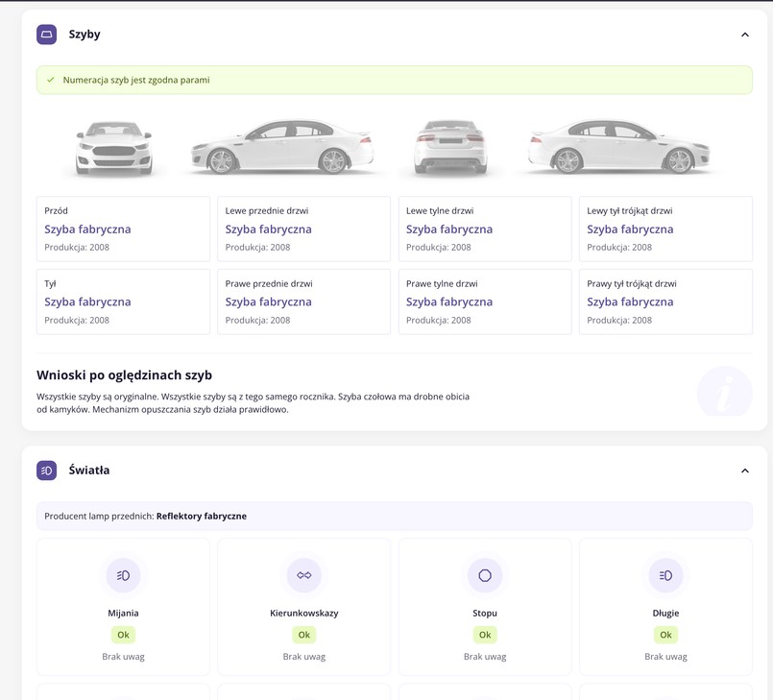773x700 pixels.
Task: Click Szyba fabryczna under Prawe tylne drzwi
Action: point(449,302)
